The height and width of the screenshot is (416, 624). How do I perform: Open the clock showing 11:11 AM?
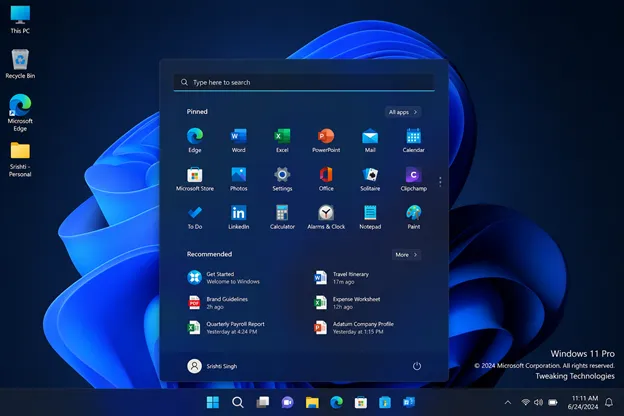pos(583,402)
